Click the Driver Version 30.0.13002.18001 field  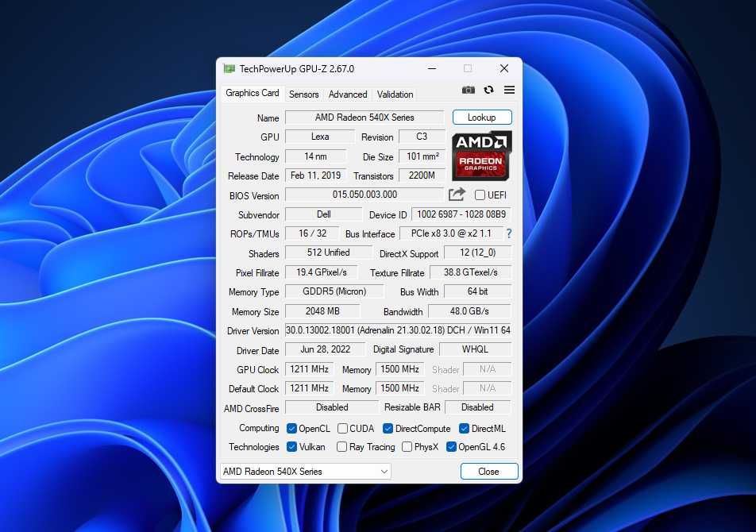pos(398,330)
